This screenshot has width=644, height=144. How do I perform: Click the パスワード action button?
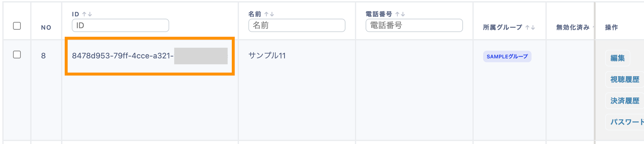pyautogui.click(x=626, y=122)
